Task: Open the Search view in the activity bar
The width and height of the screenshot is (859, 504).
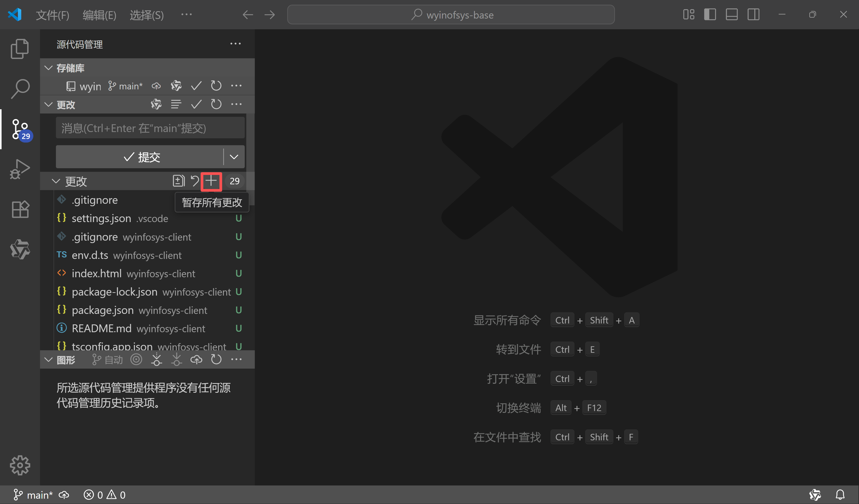Action: (x=19, y=88)
